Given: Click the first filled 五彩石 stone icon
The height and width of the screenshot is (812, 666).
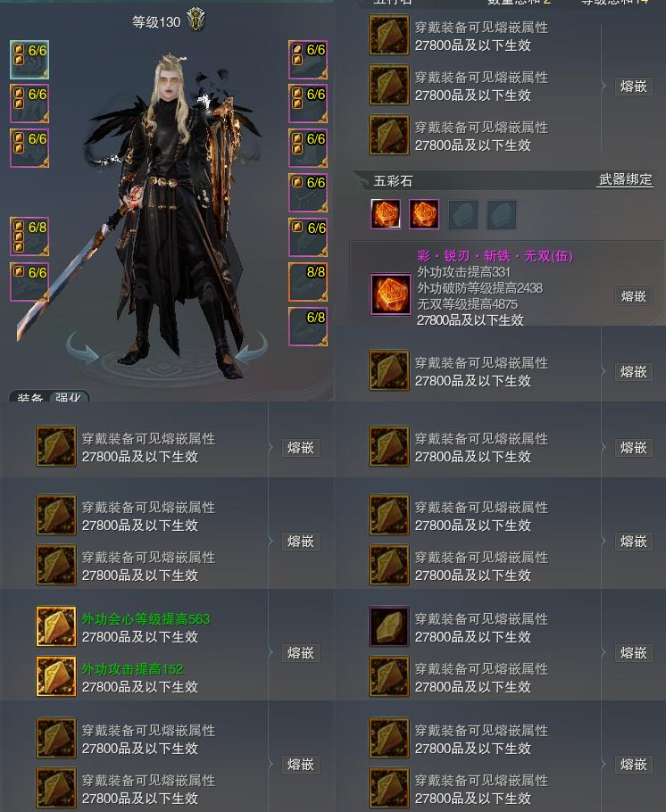Looking at the screenshot, I should [386, 214].
